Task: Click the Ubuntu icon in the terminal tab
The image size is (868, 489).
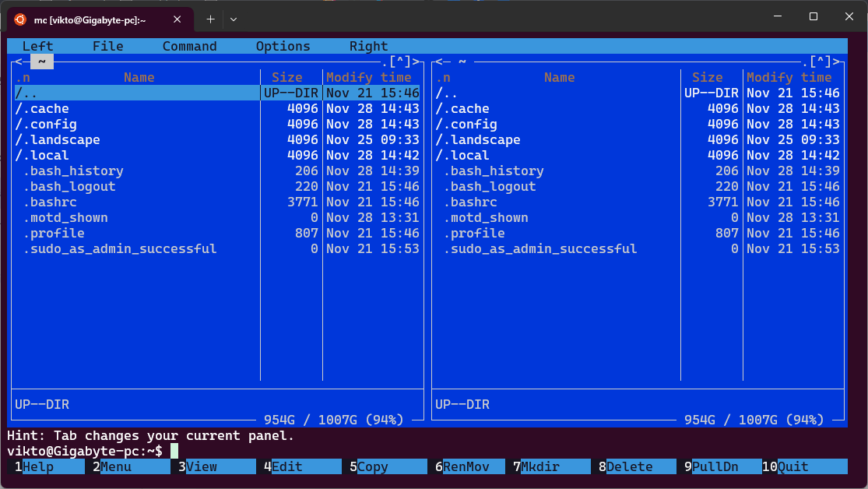Action: pos(20,19)
